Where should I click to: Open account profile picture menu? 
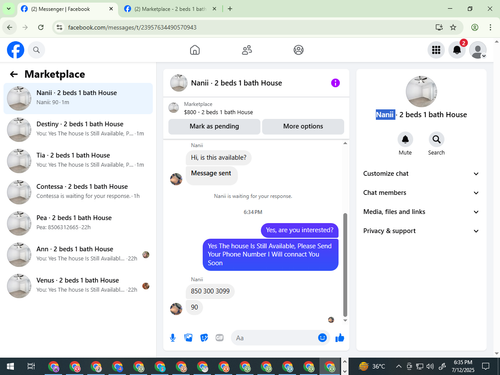coord(478,50)
